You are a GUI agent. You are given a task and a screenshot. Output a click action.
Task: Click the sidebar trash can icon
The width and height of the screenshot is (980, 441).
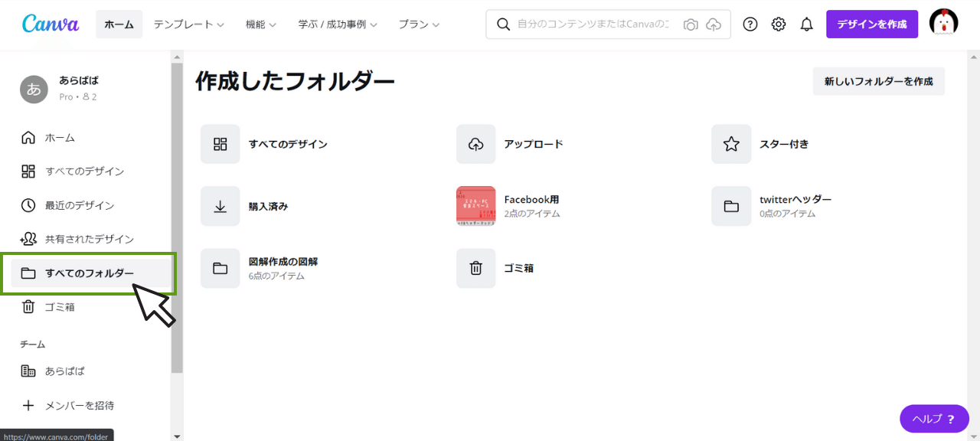coord(28,307)
